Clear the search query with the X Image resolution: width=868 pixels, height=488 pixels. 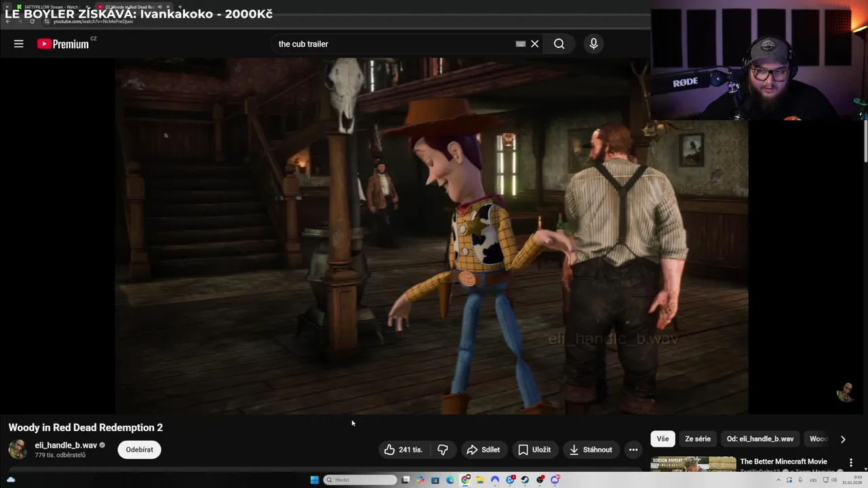pos(534,44)
